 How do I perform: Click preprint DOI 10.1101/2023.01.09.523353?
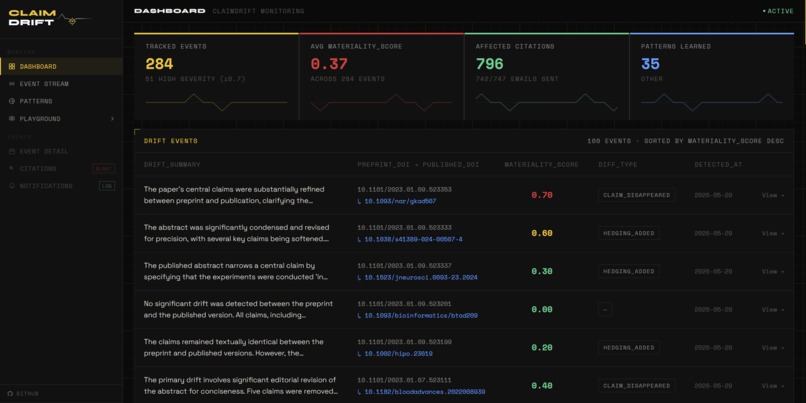[405, 189]
